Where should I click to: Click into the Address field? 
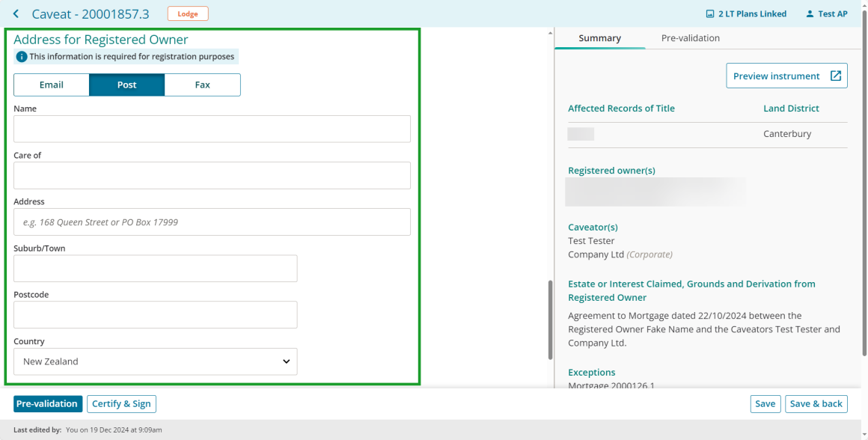click(212, 222)
